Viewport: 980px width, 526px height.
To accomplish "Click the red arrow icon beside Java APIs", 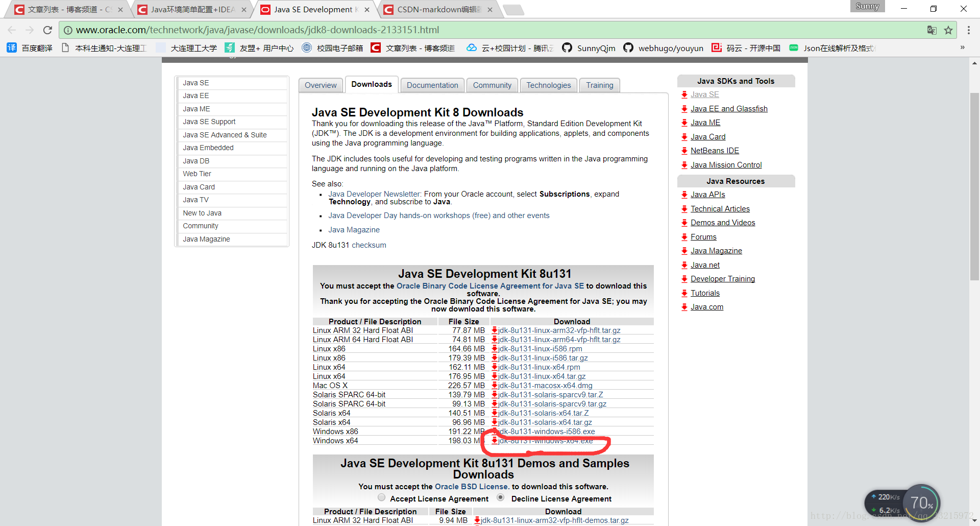I will click(684, 195).
